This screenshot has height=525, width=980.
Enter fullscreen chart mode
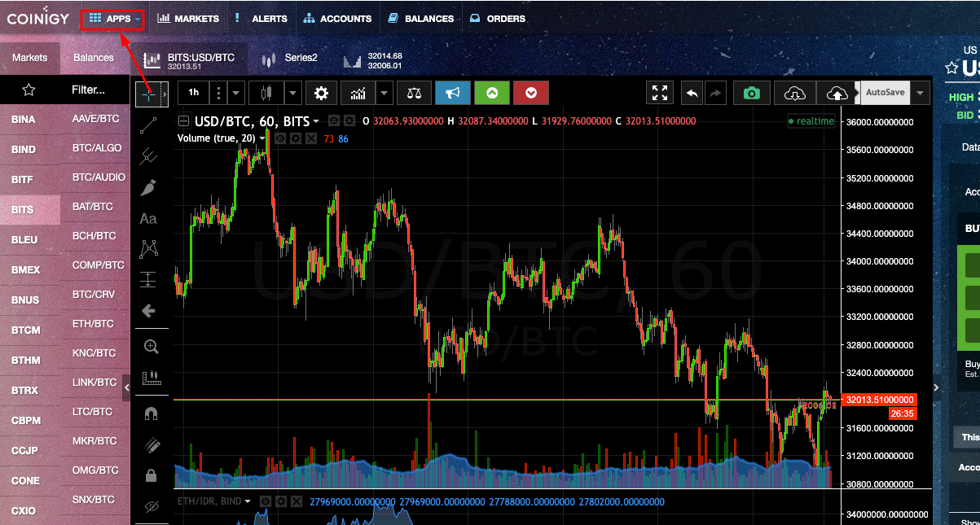(x=660, y=93)
